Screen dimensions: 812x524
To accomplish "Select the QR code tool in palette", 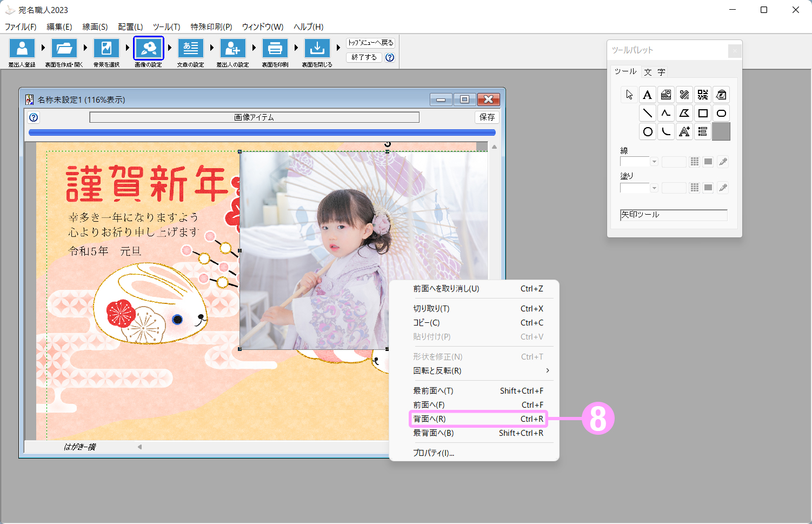I will [703, 95].
